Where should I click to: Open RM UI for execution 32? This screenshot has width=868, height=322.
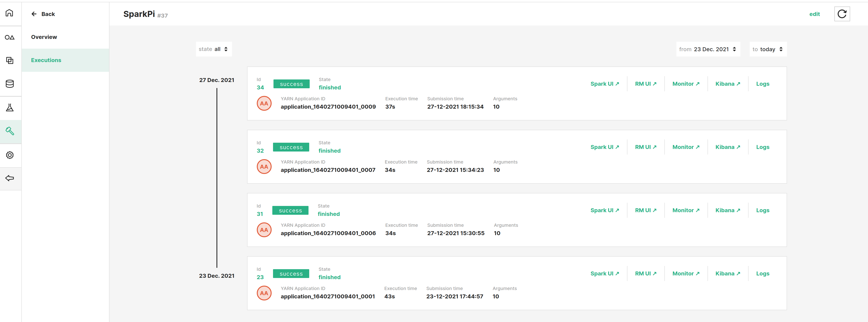tap(646, 147)
